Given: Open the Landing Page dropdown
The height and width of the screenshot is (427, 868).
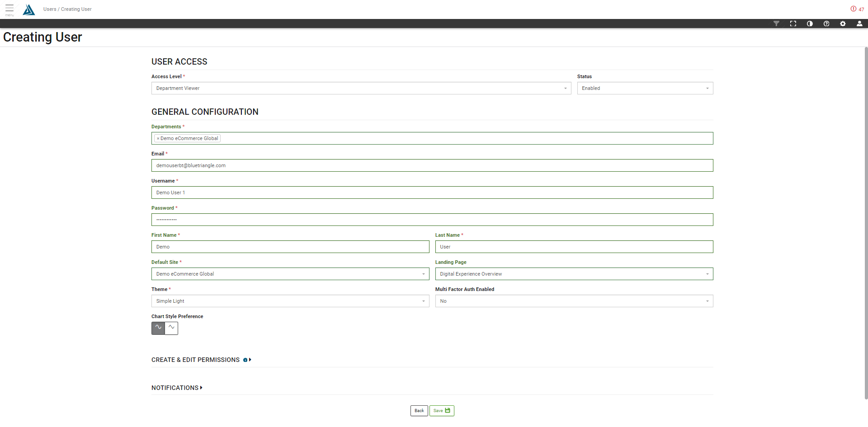Looking at the screenshot, I should point(574,274).
